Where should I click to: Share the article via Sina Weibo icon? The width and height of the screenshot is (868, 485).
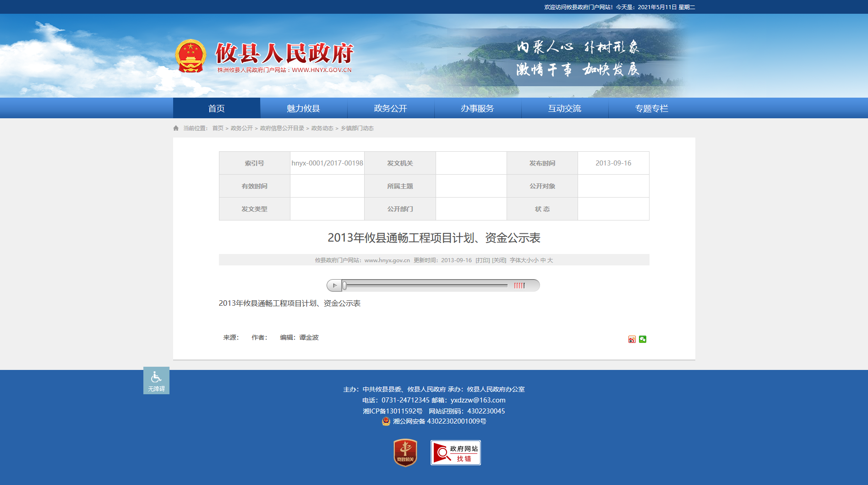632,339
